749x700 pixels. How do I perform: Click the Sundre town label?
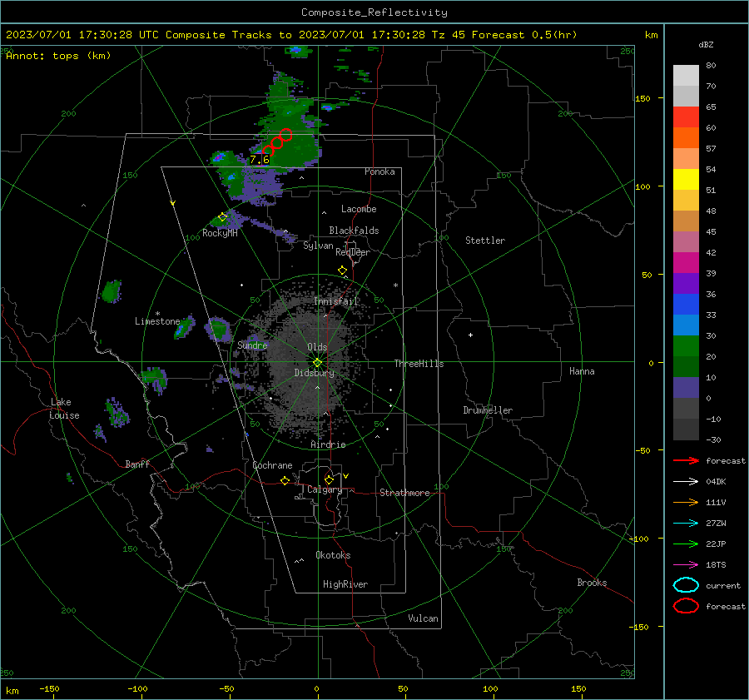[252, 345]
